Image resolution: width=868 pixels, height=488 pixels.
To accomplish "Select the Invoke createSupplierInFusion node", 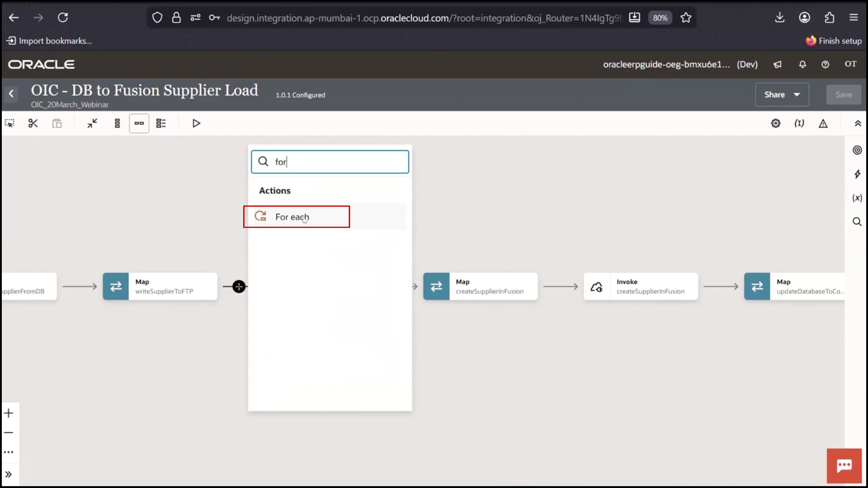I will point(641,286).
